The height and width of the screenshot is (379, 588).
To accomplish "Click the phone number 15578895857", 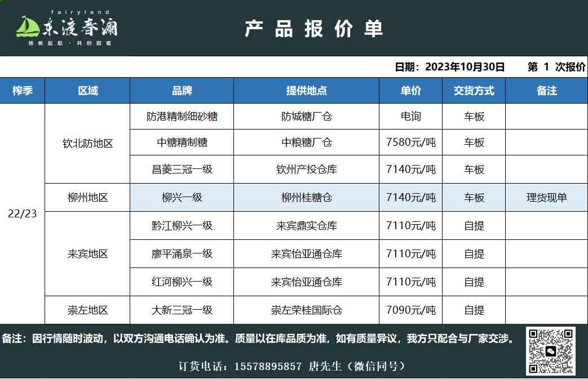I will tap(266, 367).
